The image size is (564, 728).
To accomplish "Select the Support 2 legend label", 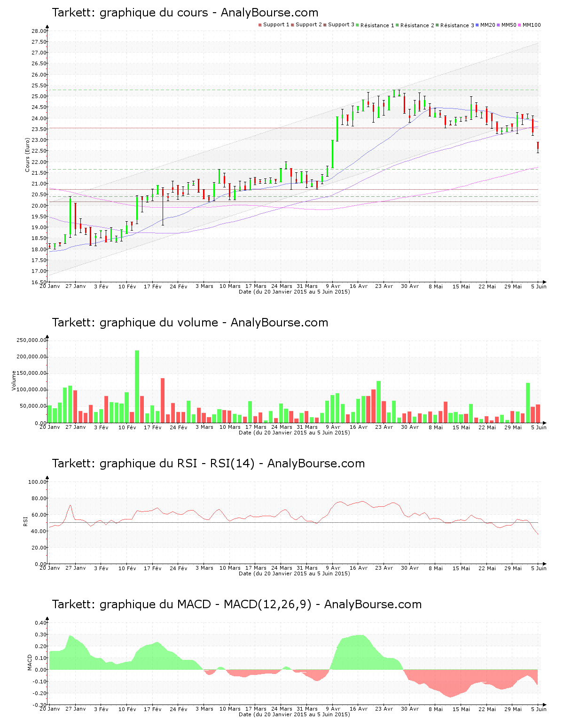I will (x=309, y=25).
